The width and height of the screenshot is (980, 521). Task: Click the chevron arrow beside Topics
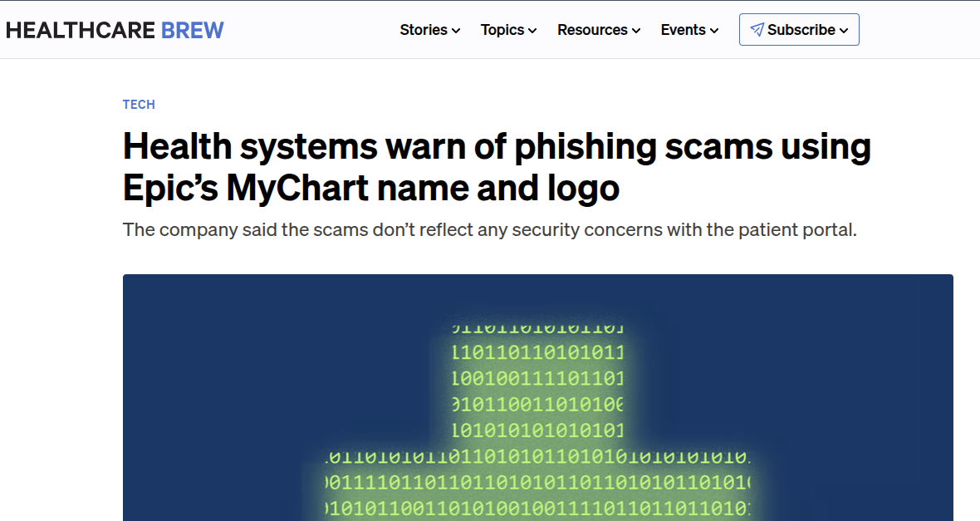pyautogui.click(x=532, y=31)
